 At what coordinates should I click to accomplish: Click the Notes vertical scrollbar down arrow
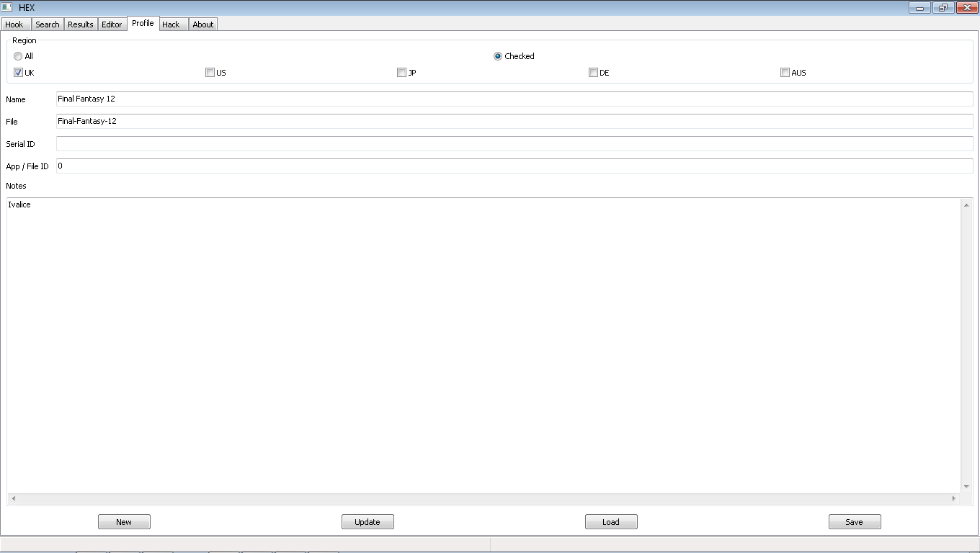(x=967, y=486)
